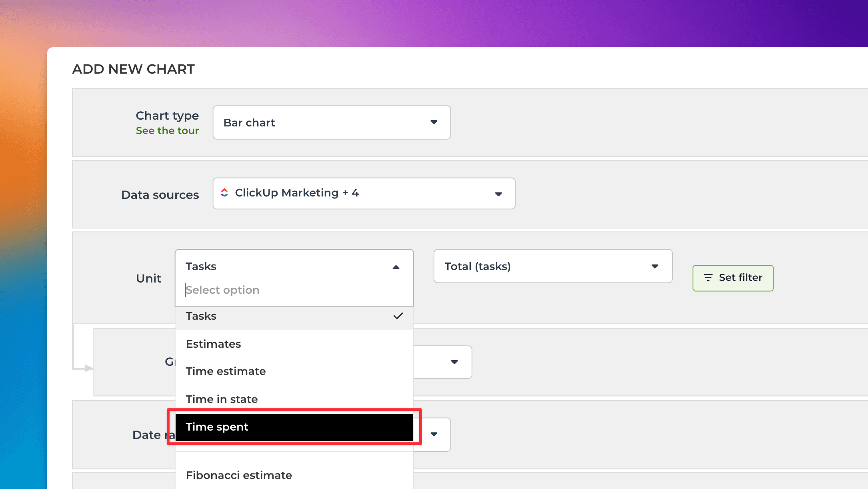868x489 pixels.
Task: Click the checkmark beside selected Tasks option
Action: coord(398,316)
